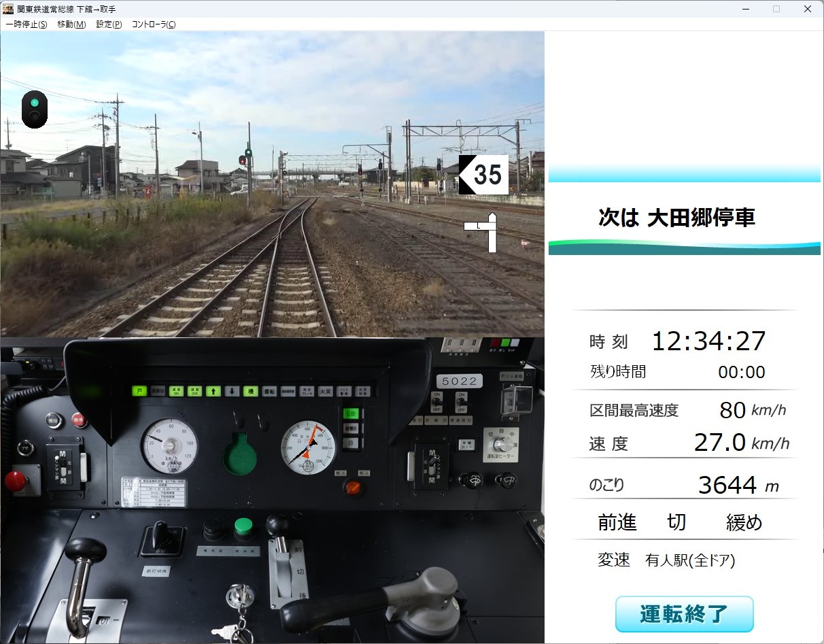Click the green signal indicator overlay
The image size is (824, 644).
coord(34,109)
